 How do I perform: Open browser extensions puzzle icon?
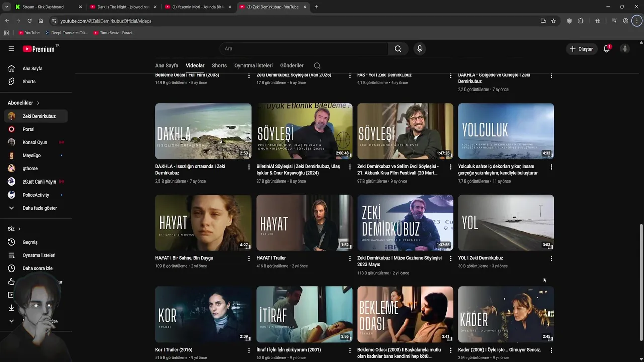(x=581, y=21)
